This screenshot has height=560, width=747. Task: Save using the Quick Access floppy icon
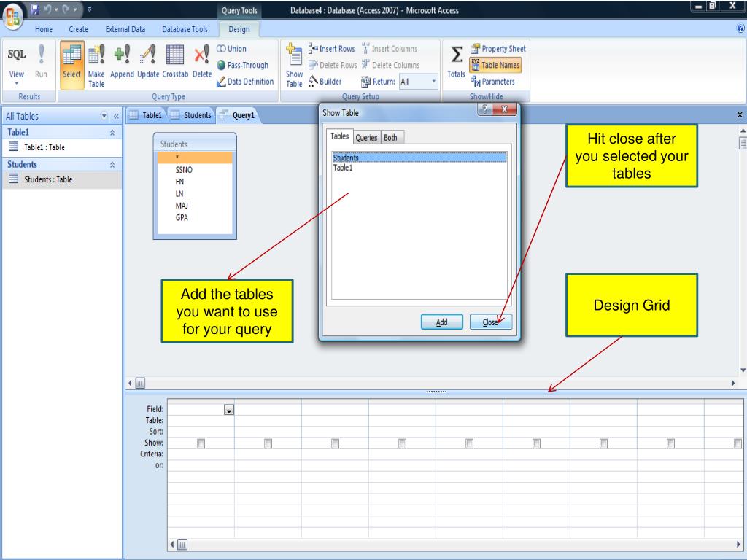click(x=35, y=9)
